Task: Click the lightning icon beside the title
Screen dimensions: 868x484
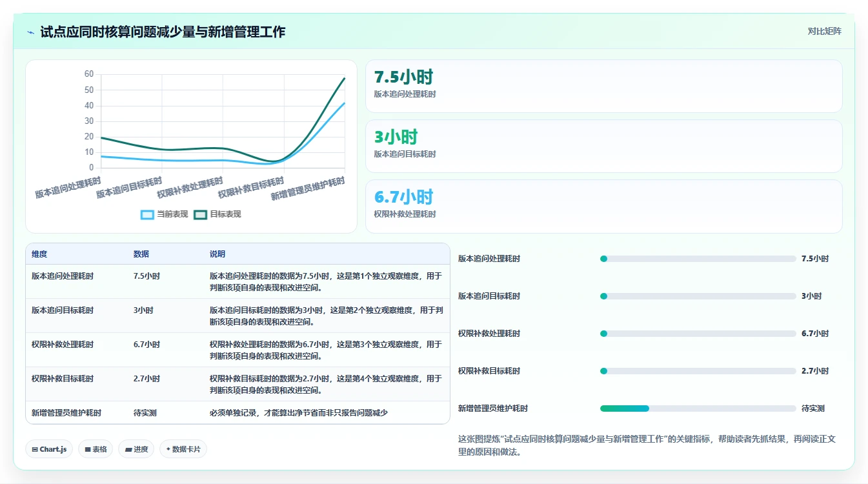Action: click(x=31, y=32)
